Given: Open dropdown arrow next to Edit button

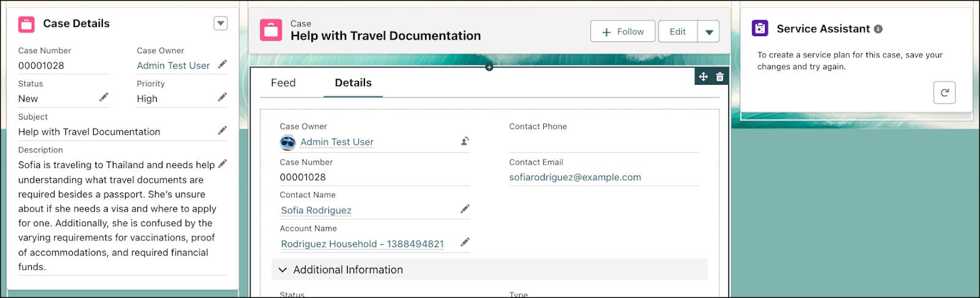Looking at the screenshot, I should (x=709, y=32).
